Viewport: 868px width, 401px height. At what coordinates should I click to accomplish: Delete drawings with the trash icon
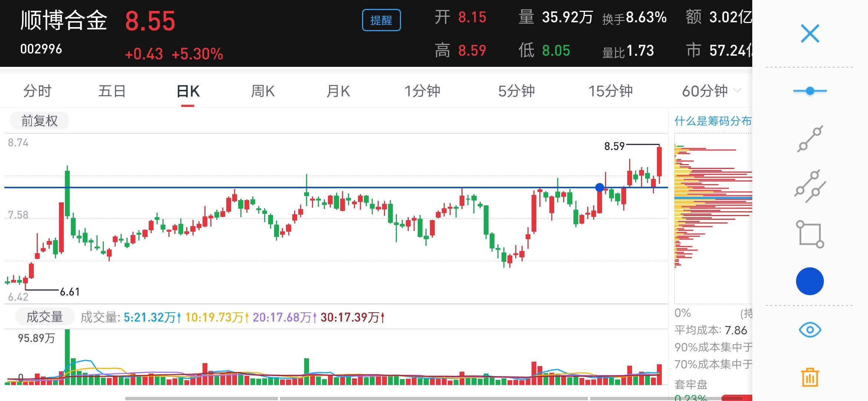810,378
